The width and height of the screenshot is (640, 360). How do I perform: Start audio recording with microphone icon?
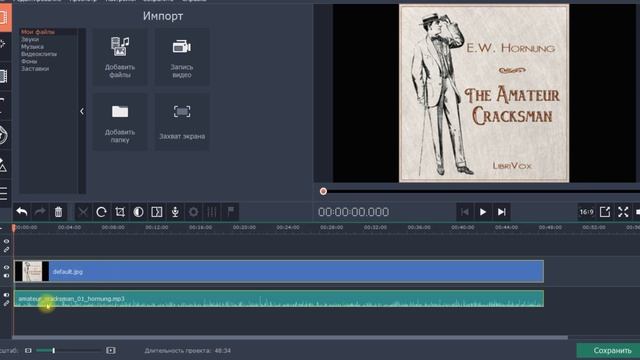coord(175,212)
